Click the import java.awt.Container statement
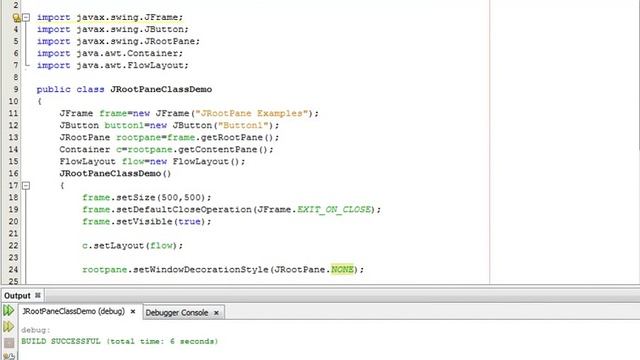Image resolution: width=640 pixels, height=360 pixels. click(110, 53)
